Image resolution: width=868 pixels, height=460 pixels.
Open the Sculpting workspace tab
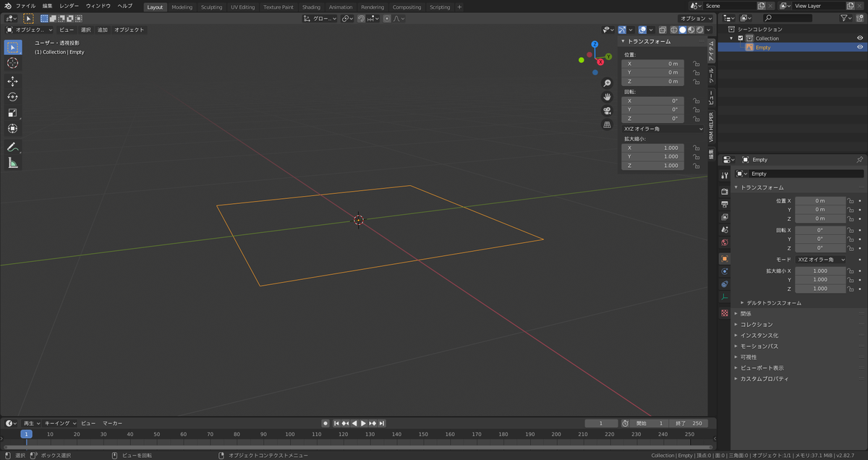[x=211, y=7]
